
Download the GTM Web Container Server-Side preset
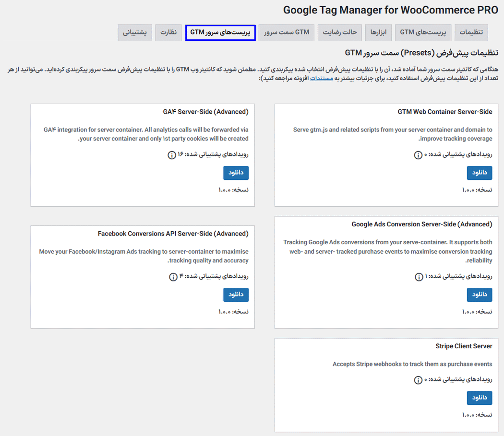(479, 173)
